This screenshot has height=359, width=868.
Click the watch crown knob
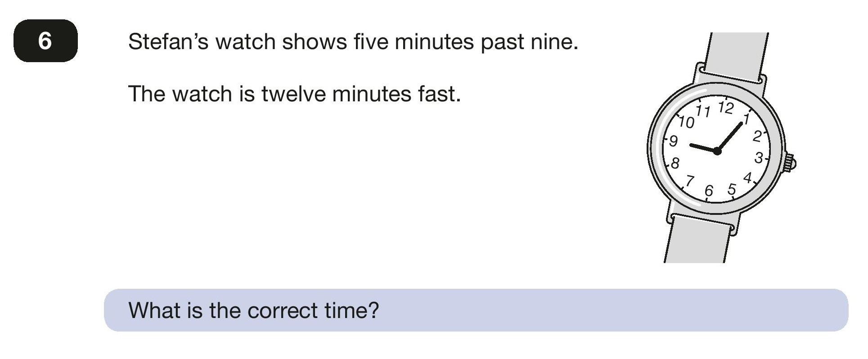[x=790, y=162]
